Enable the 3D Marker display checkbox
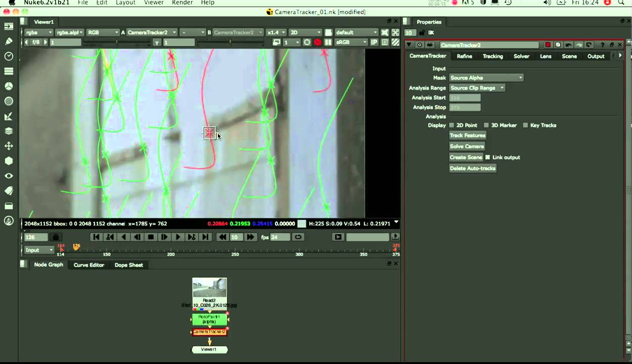Screen dimensions: 632x364 [486, 125]
